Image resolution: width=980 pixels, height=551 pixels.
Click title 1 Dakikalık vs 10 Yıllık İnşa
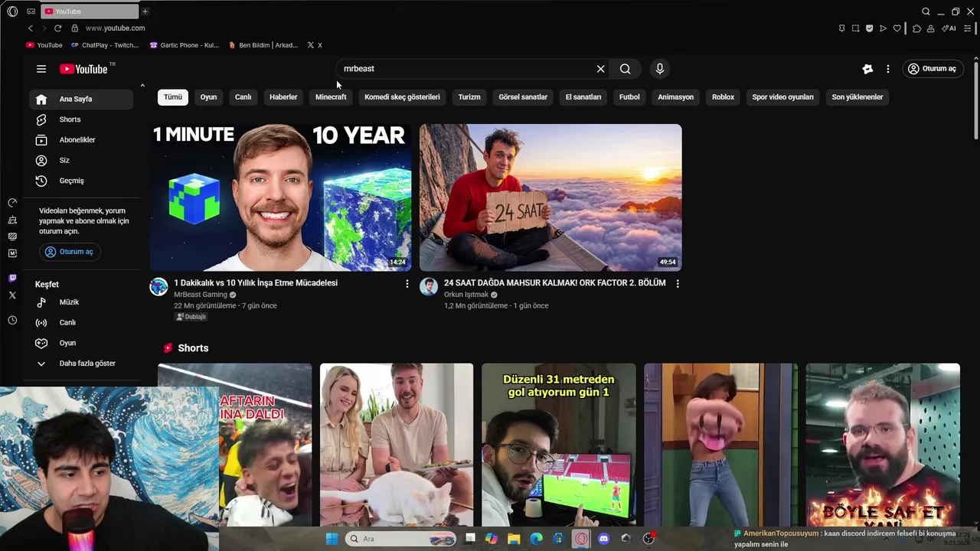point(256,283)
